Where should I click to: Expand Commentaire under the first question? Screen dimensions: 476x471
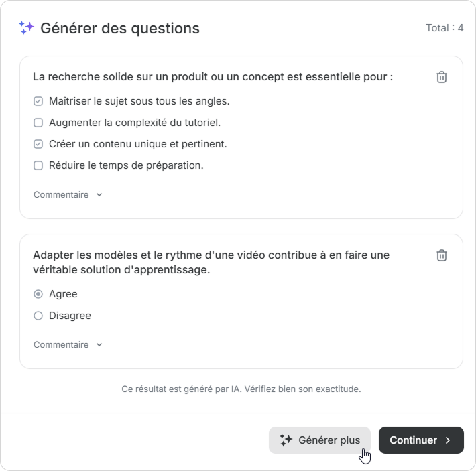[68, 195]
